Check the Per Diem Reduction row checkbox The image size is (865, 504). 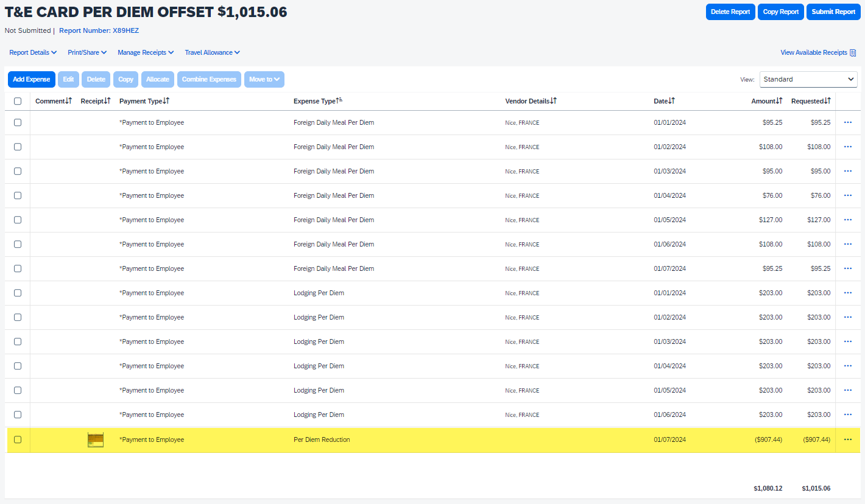[x=18, y=439]
